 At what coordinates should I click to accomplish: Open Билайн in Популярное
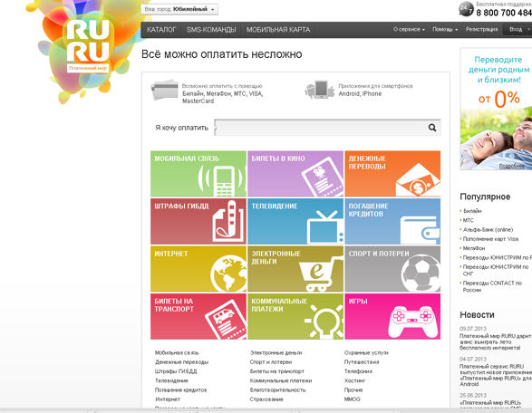tap(472, 211)
